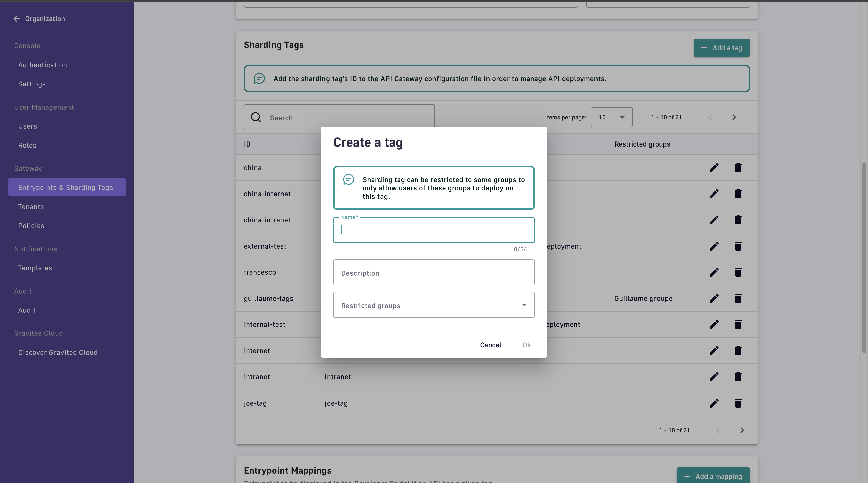Open the Restricted groups dropdown
The height and width of the screenshot is (483, 868).
pyautogui.click(x=433, y=305)
